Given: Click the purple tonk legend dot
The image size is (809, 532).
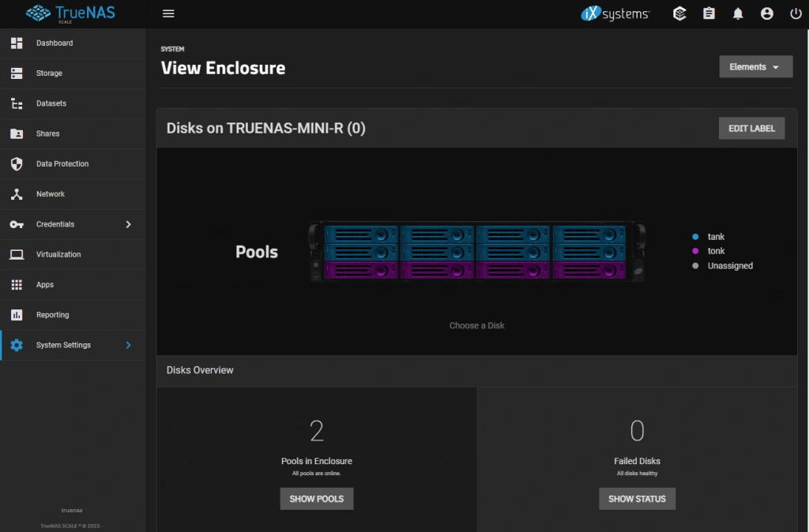Looking at the screenshot, I should pos(695,251).
